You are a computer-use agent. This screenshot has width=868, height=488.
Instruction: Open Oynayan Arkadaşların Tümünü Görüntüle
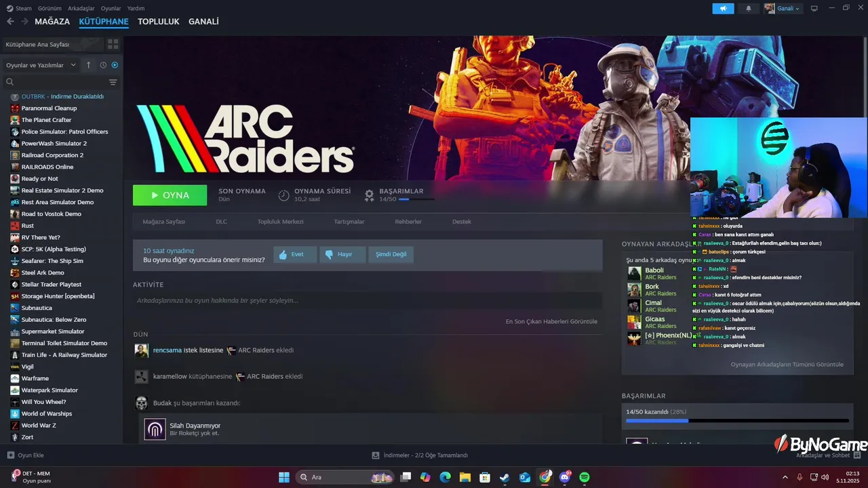pyautogui.click(x=787, y=365)
